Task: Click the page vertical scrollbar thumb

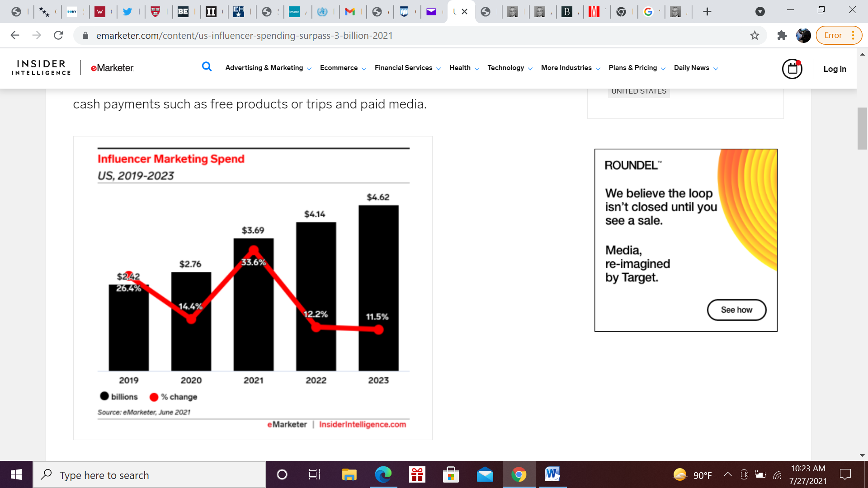Action: coord(862,128)
